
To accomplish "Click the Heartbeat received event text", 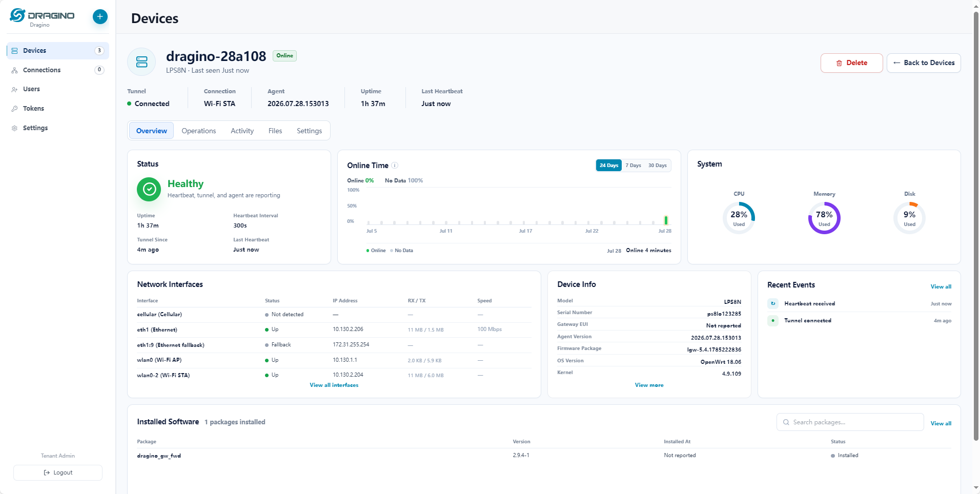I will pos(810,304).
